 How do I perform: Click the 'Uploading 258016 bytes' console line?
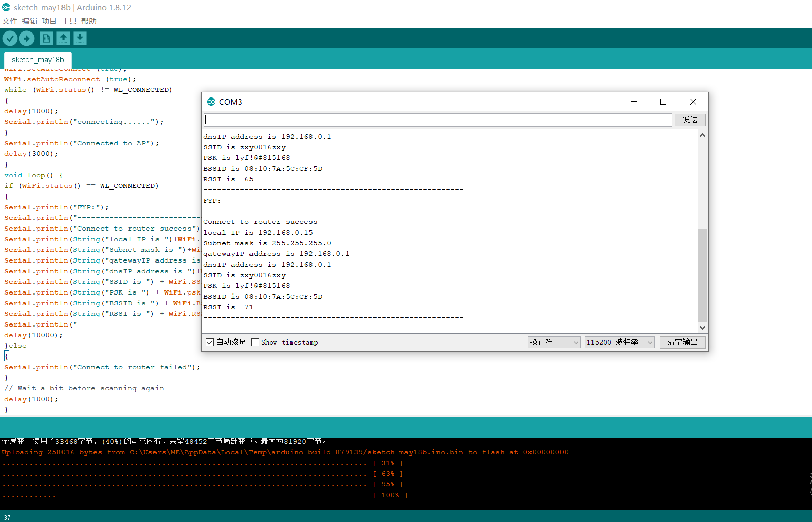(x=285, y=452)
